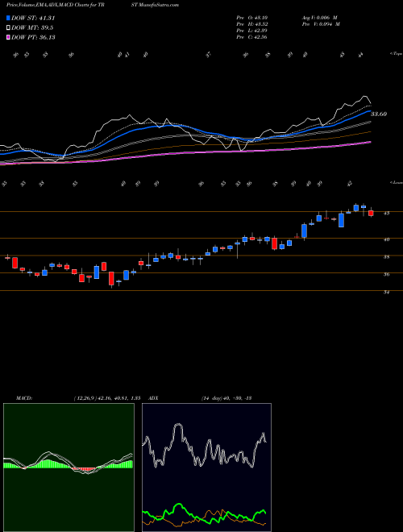Click the 38 price axis label
403x532 pixels.
[386, 257]
